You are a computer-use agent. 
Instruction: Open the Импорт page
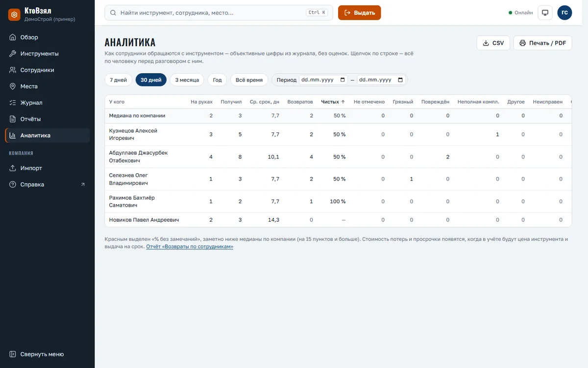point(48,168)
